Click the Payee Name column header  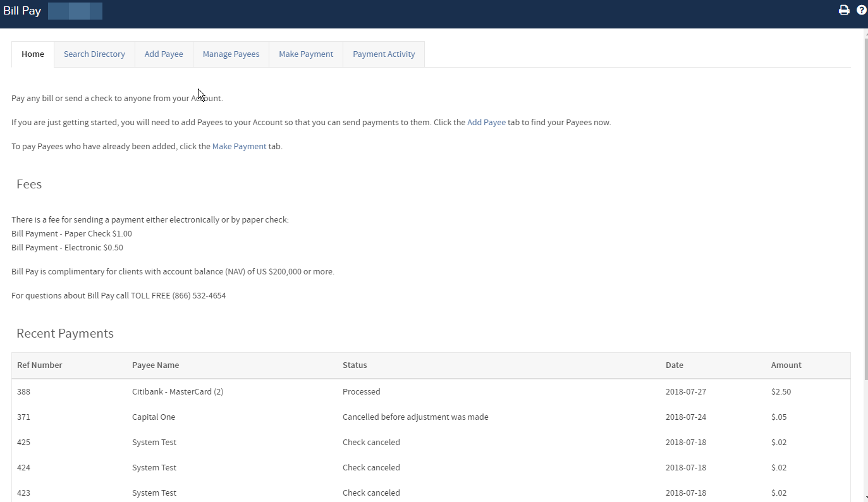(x=156, y=365)
